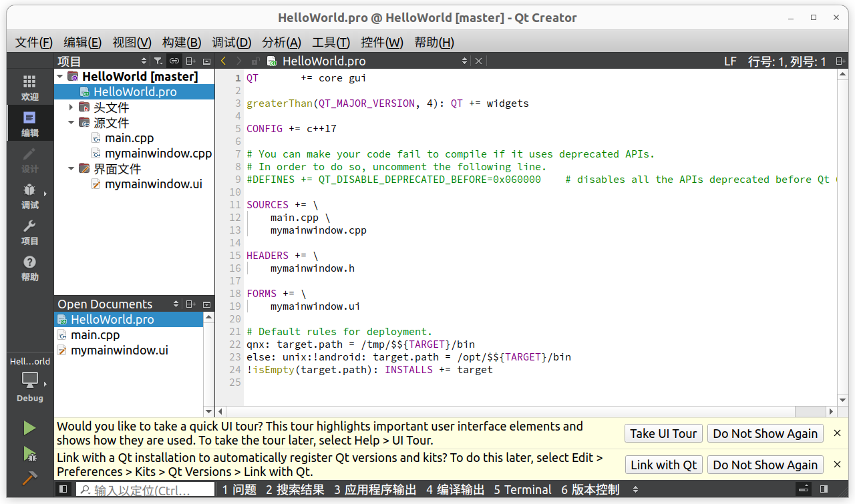Open the output panes list dropdown
Screen dimensions: 855x504
pyautogui.click(x=635, y=489)
